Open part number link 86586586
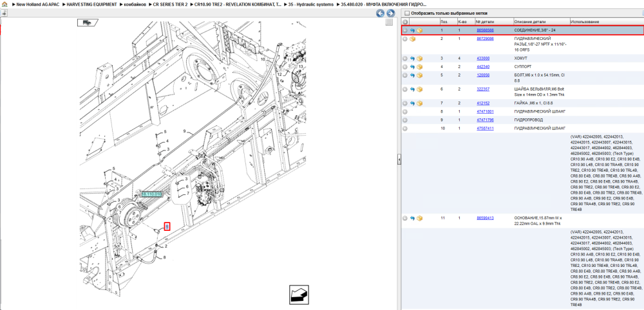The image size is (644, 310). [x=485, y=30]
